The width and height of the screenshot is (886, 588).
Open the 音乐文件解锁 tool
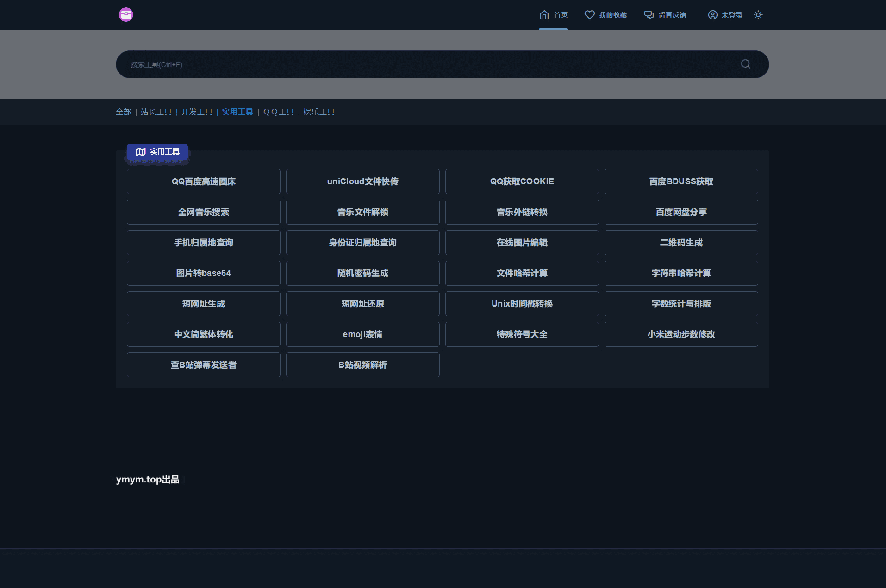[x=363, y=212]
